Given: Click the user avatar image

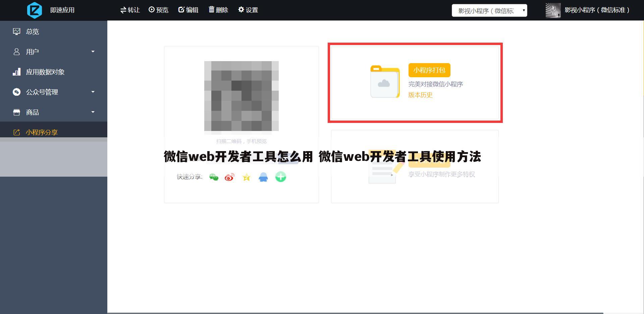Looking at the screenshot, I should [553, 10].
